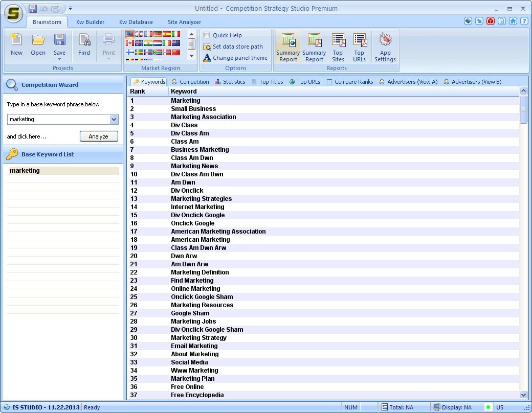Enable the Quick Help checkbox
Viewport: 532px width, 413px height.
point(206,35)
